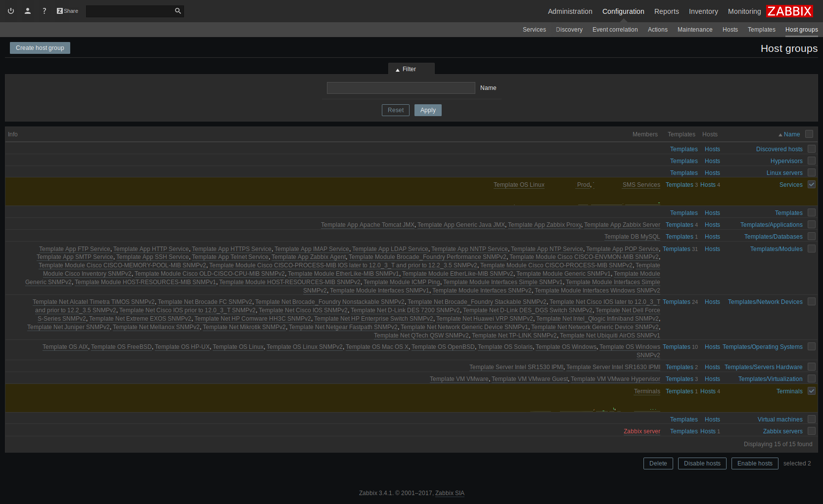Click the Name filter input field
Screen dimensions: 823x504
coord(401,88)
